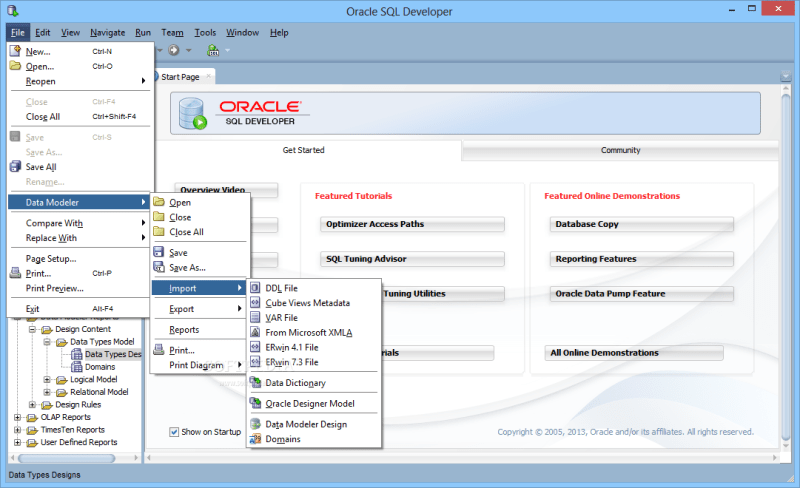
Task: Expand the Logical Model tree node
Action: coord(47,379)
